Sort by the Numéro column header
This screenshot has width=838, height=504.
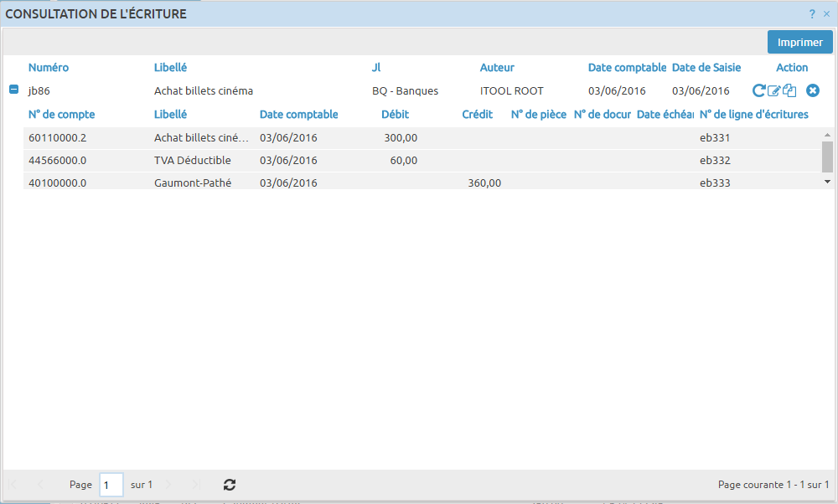coord(49,68)
